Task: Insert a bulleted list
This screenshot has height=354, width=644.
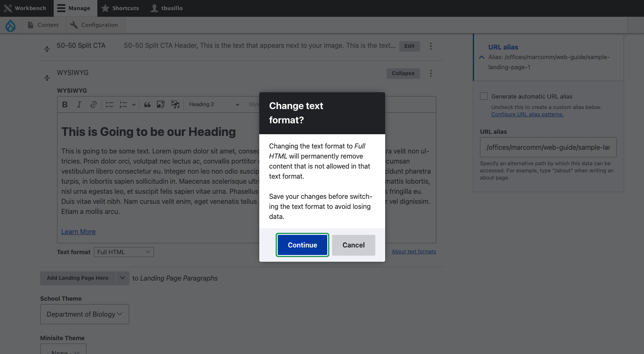Action: [110, 104]
